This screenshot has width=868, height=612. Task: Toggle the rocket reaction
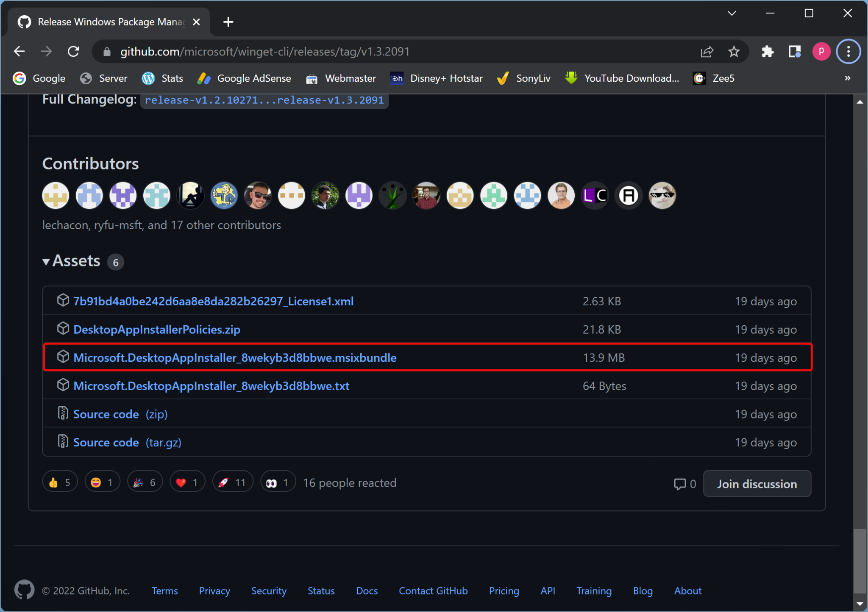tap(233, 482)
